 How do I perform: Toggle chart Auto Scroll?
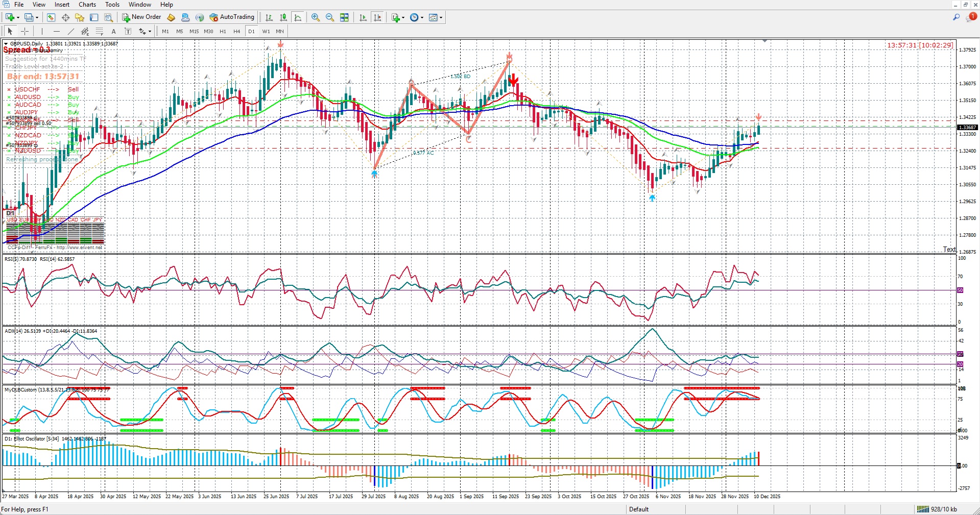[x=363, y=17]
